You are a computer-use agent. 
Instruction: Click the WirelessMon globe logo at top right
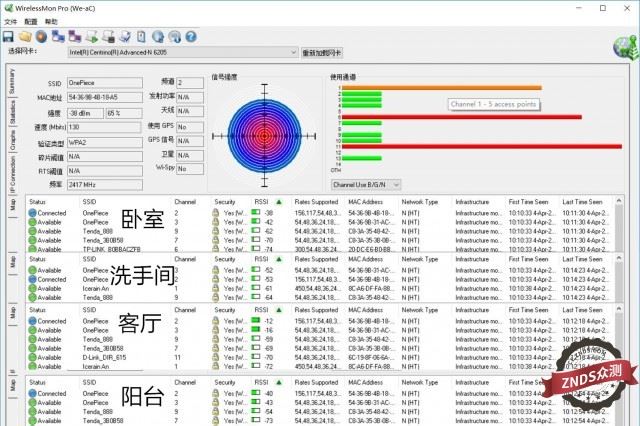[625, 48]
